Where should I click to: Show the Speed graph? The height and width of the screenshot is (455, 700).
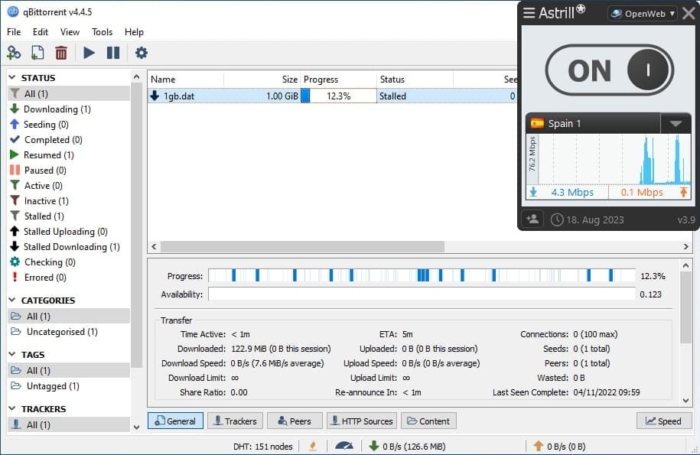click(664, 421)
